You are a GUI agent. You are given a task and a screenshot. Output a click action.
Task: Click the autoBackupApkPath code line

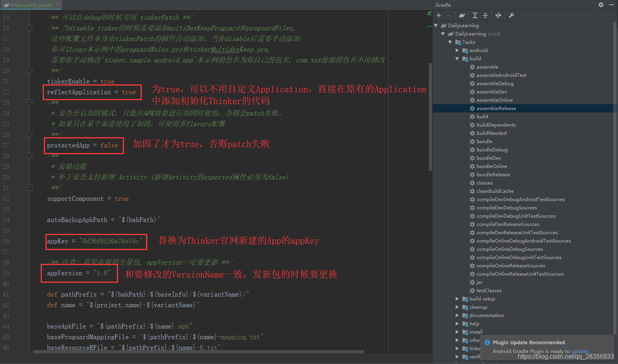click(103, 220)
